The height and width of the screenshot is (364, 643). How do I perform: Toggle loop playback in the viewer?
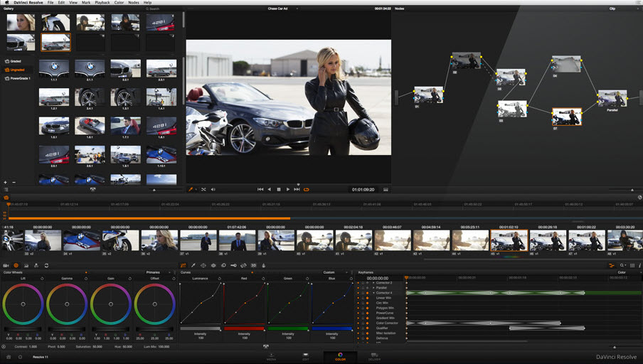point(307,190)
